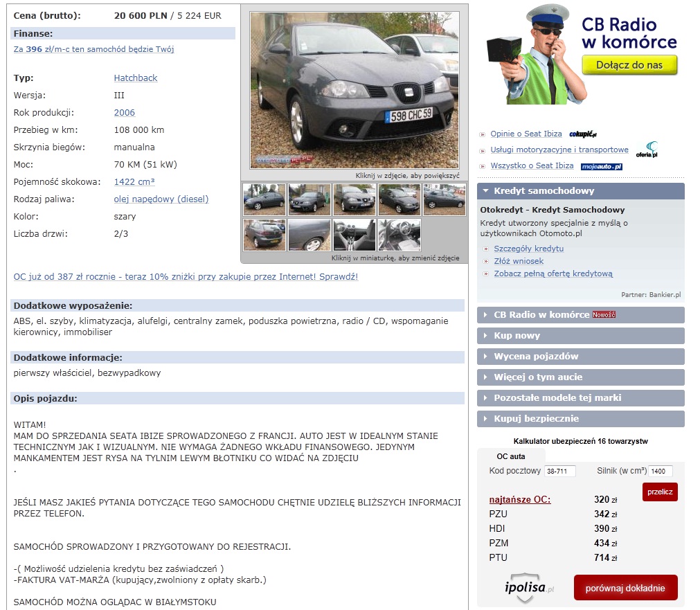This screenshot has width=700, height=610.
Task: Click the olej napędowy (diesel) link
Action: point(161,199)
